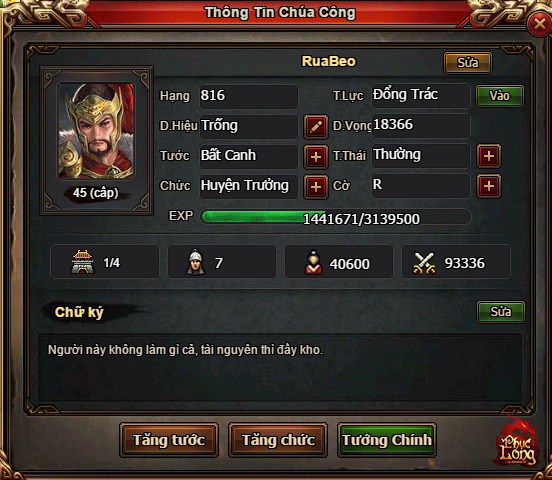
Task: Click the plus icon beside T.Thái Thường
Action: tap(489, 156)
